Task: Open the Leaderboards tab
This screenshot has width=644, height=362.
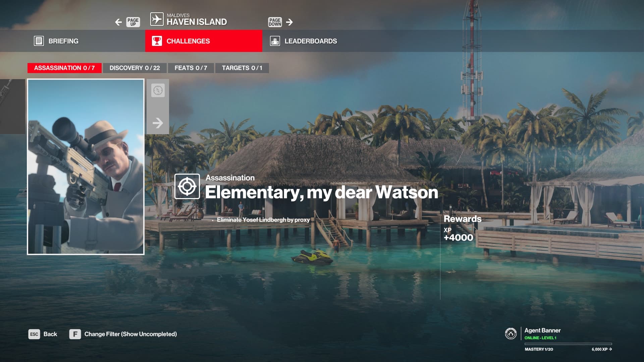Action: coord(311,41)
